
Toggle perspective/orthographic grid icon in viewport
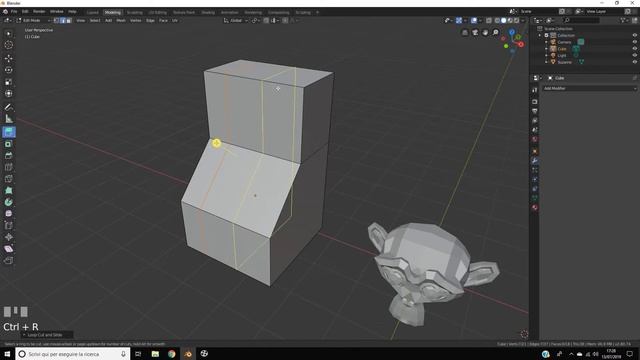point(465,32)
